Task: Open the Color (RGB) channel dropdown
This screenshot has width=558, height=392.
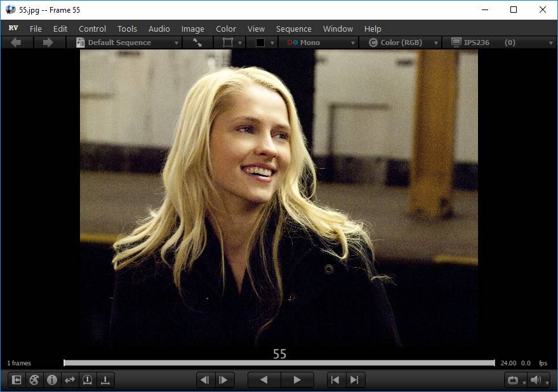Action: coord(401,42)
